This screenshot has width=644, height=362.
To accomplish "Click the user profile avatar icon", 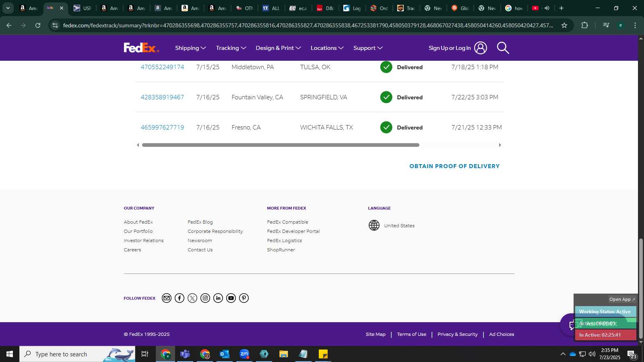I will [x=480, y=48].
